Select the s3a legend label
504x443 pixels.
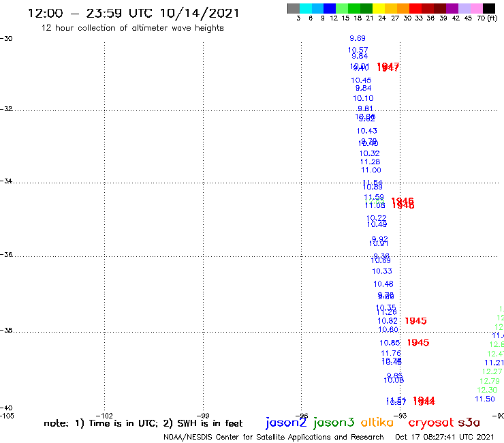pos(469,423)
